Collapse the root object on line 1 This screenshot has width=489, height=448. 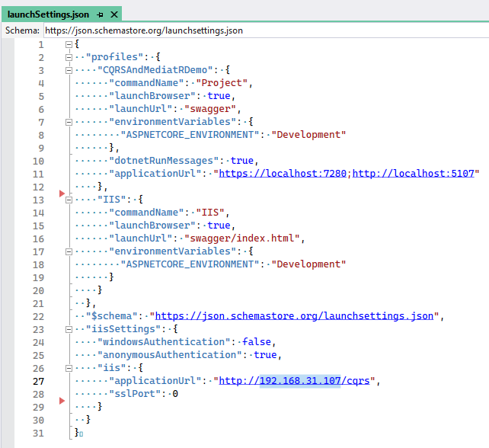click(x=69, y=45)
